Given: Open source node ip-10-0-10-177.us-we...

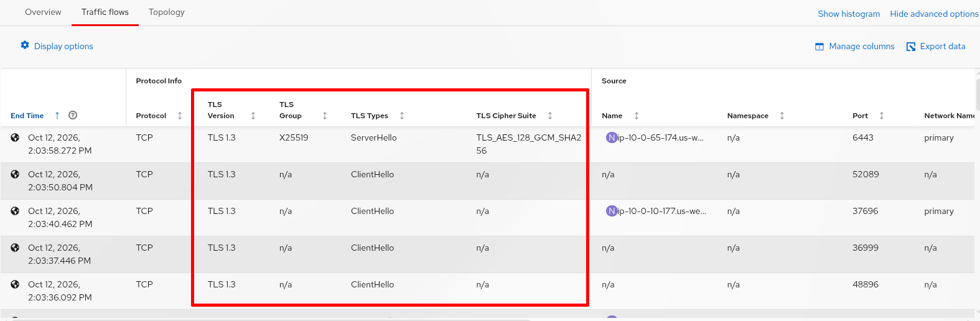Looking at the screenshot, I should pos(661,211).
